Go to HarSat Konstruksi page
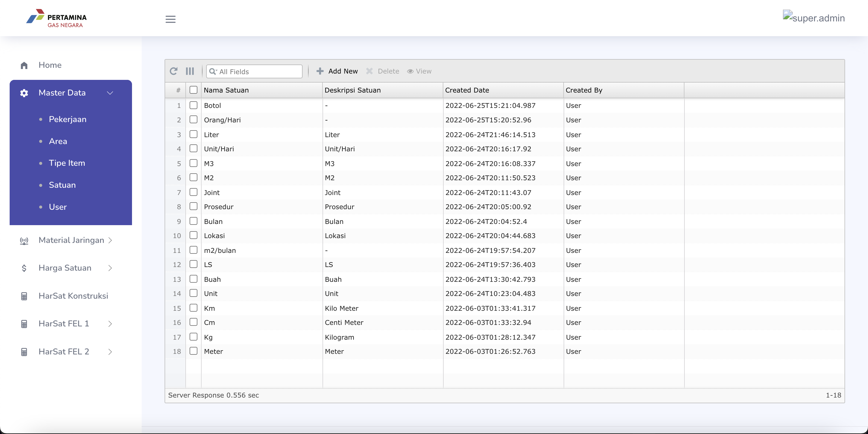This screenshot has width=868, height=434. (x=74, y=296)
